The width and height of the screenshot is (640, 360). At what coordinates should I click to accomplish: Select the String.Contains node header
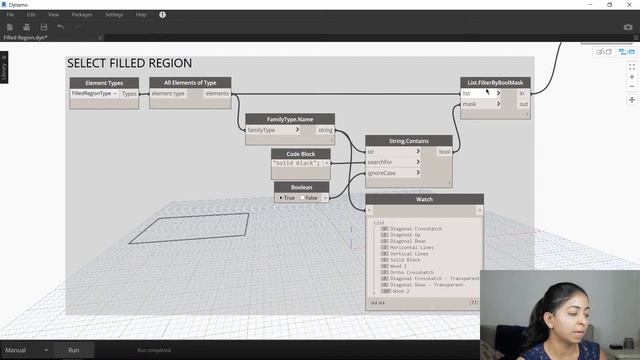point(409,141)
